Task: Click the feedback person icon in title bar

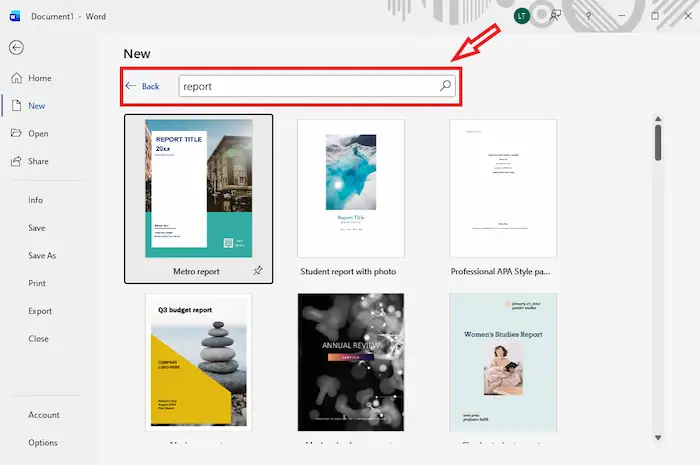Action: (x=555, y=16)
